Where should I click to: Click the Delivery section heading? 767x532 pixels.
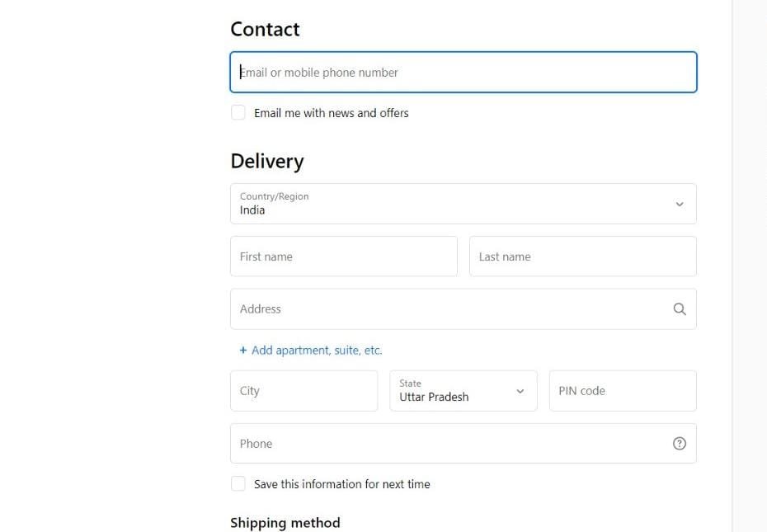point(267,161)
